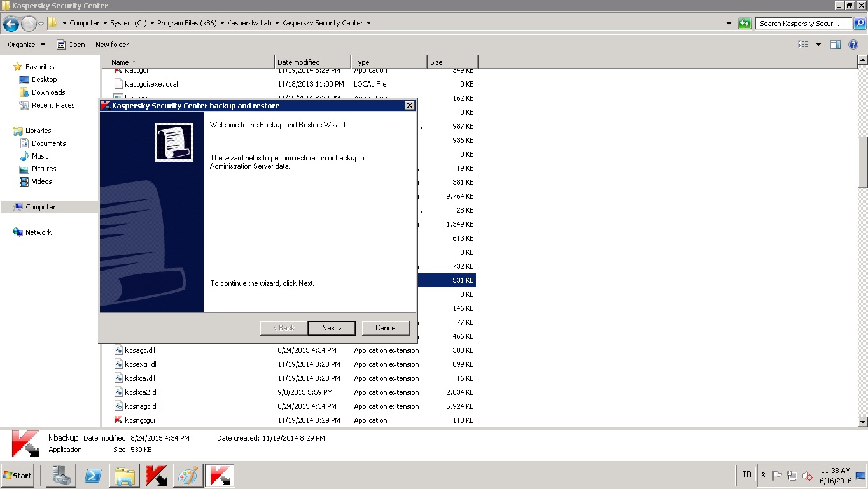Click New folder in the toolbar

(x=112, y=45)
